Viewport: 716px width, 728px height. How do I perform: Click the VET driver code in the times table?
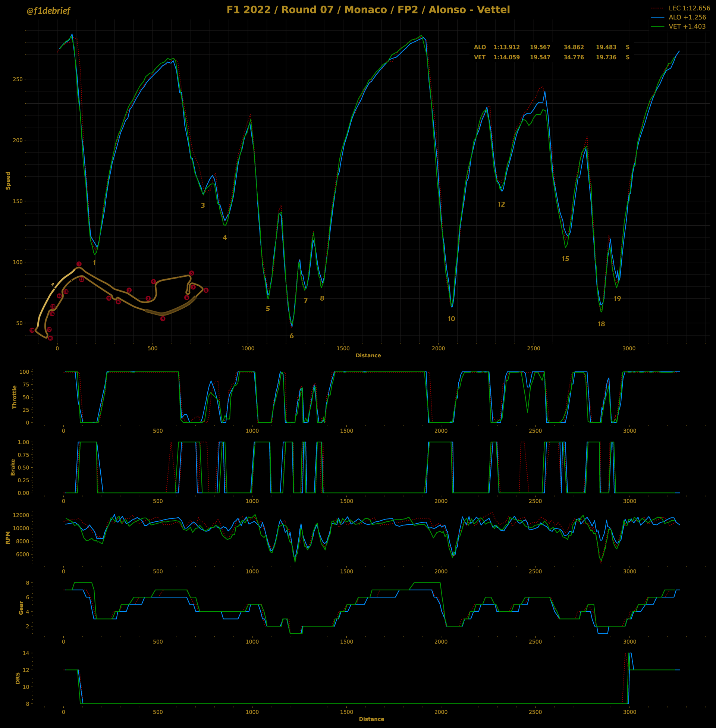[x=480, y=57]
